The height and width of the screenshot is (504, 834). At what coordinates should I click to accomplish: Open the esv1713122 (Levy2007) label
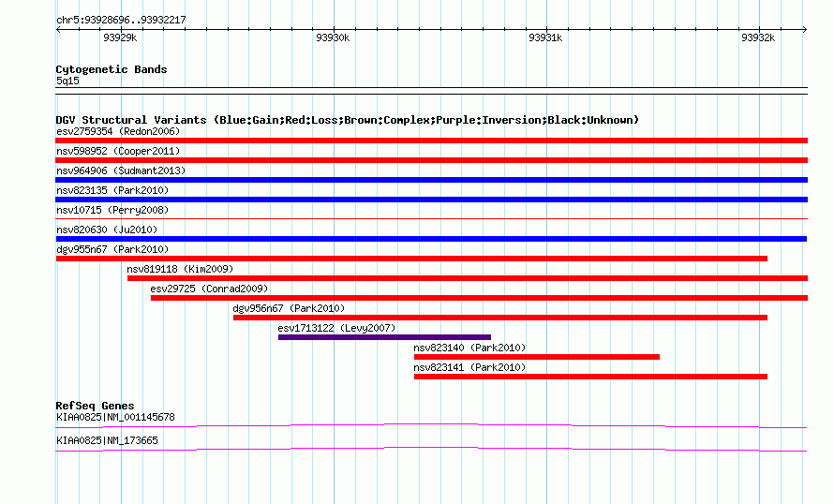pos(336,328)
